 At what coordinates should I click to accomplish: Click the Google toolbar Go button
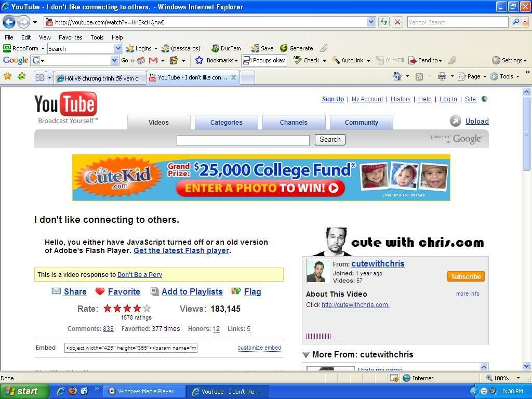click(x=125, y=60)
